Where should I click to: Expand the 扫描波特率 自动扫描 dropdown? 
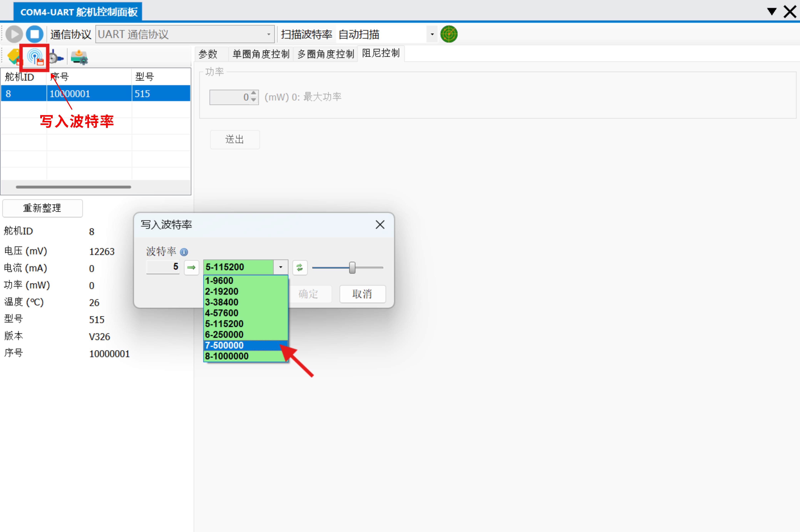(431, 34)
